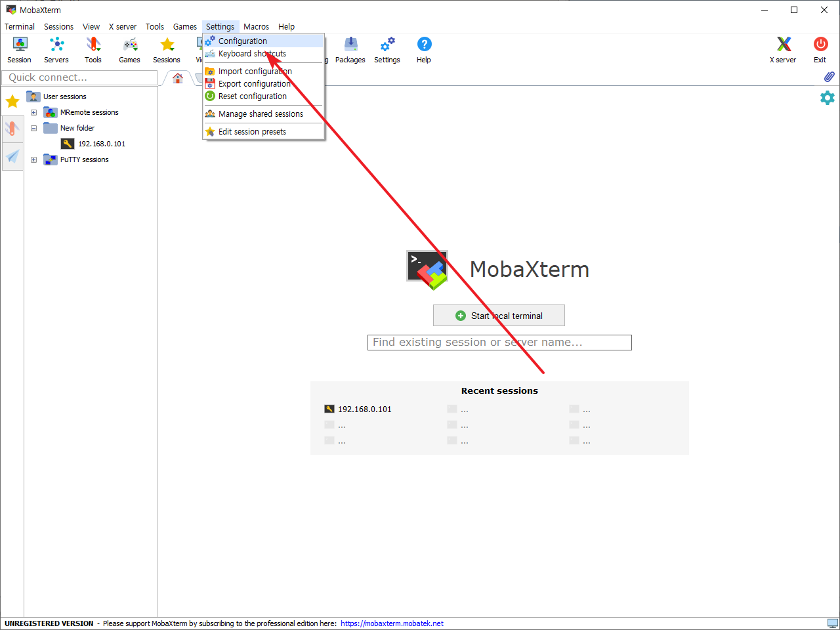840x630 pixels.
Task: Select Import configuration menu entry
Action: (x=264, y=72)
